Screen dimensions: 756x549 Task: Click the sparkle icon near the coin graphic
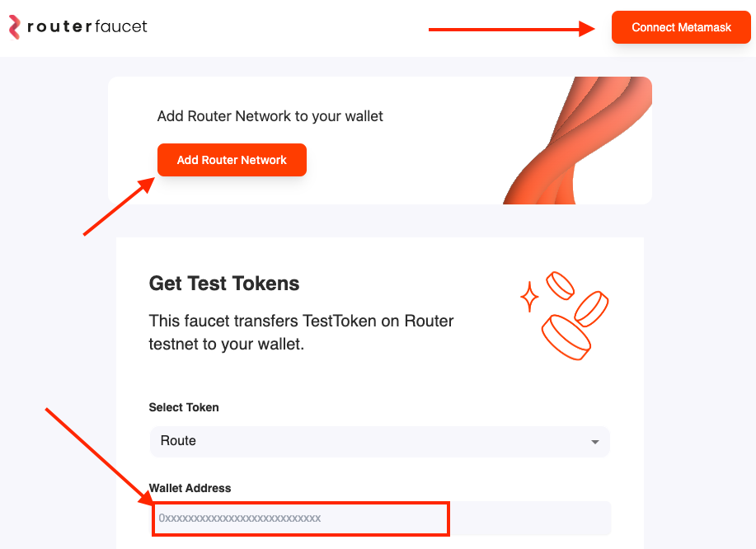point(528,297)
